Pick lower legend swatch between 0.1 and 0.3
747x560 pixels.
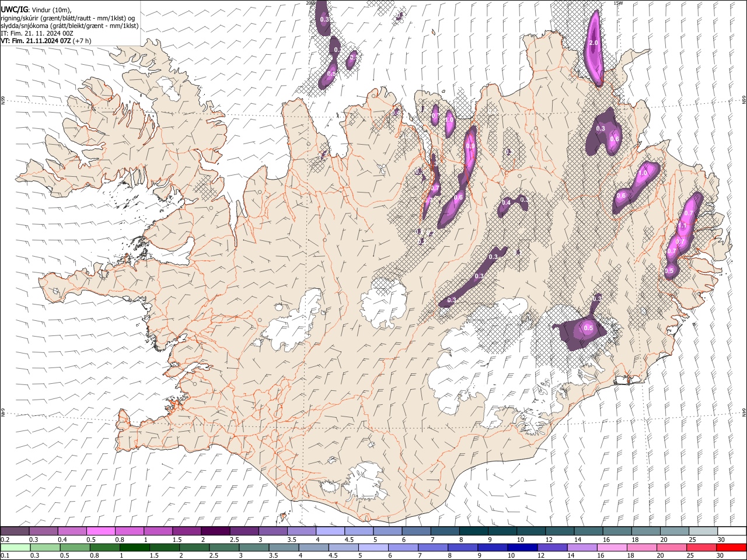15,547
